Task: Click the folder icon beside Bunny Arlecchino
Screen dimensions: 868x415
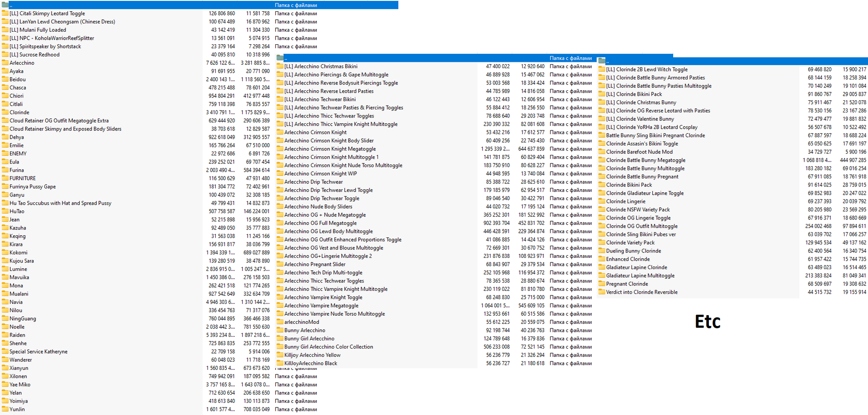Action: (280, 330)
